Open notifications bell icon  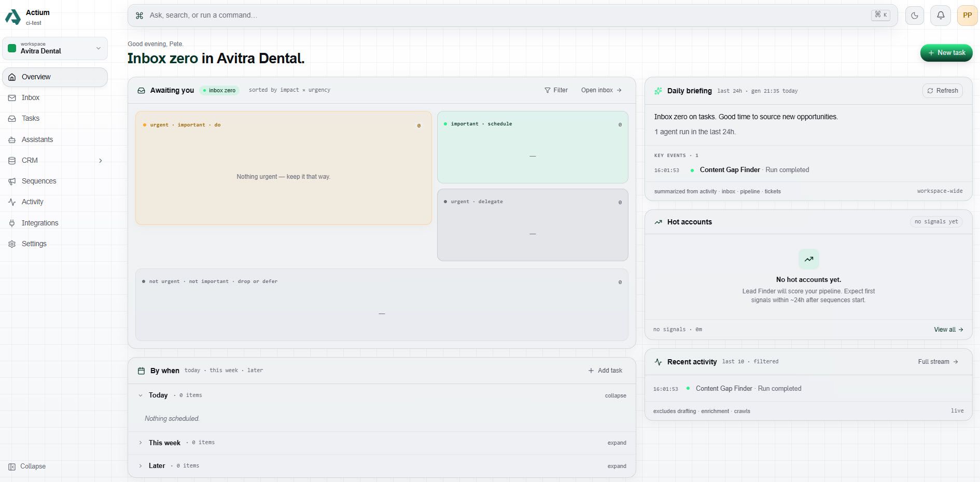941,16
